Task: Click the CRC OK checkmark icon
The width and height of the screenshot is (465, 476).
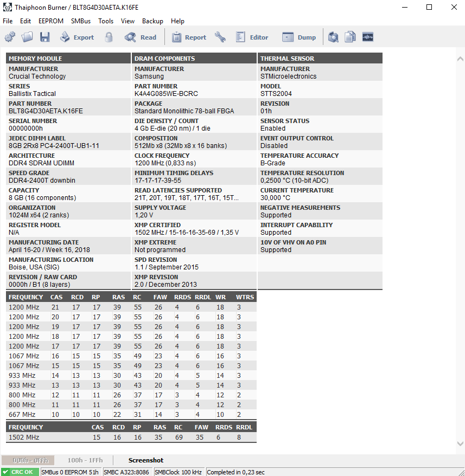Action: click(5, 472)
